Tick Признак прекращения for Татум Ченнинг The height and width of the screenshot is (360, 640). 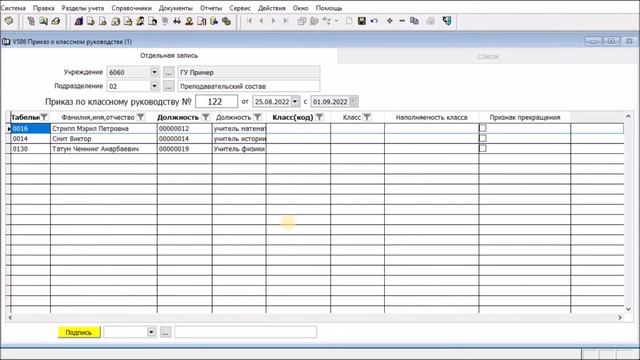[x=482, y=149]
